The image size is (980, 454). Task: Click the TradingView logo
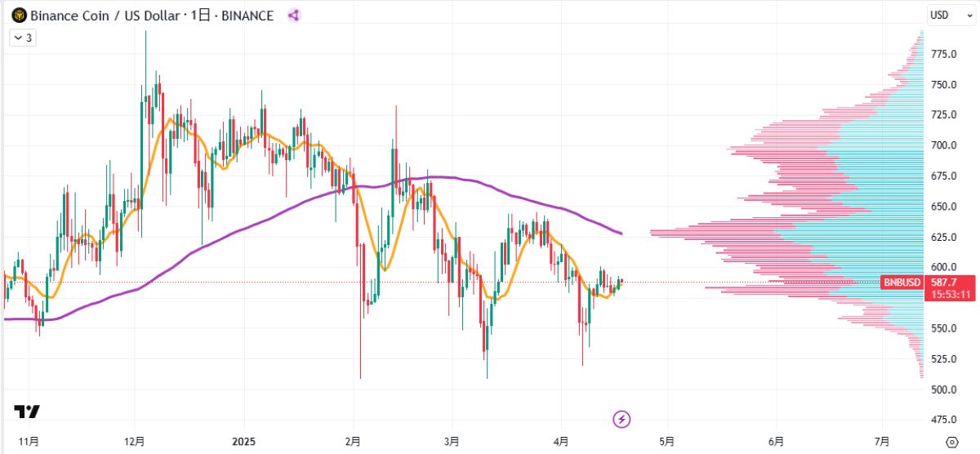[27, 411]
